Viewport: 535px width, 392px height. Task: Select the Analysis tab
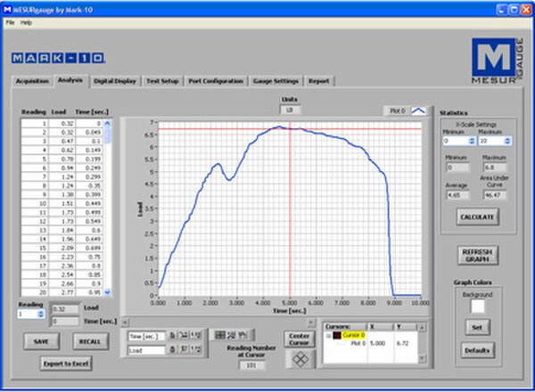point(70,80)
